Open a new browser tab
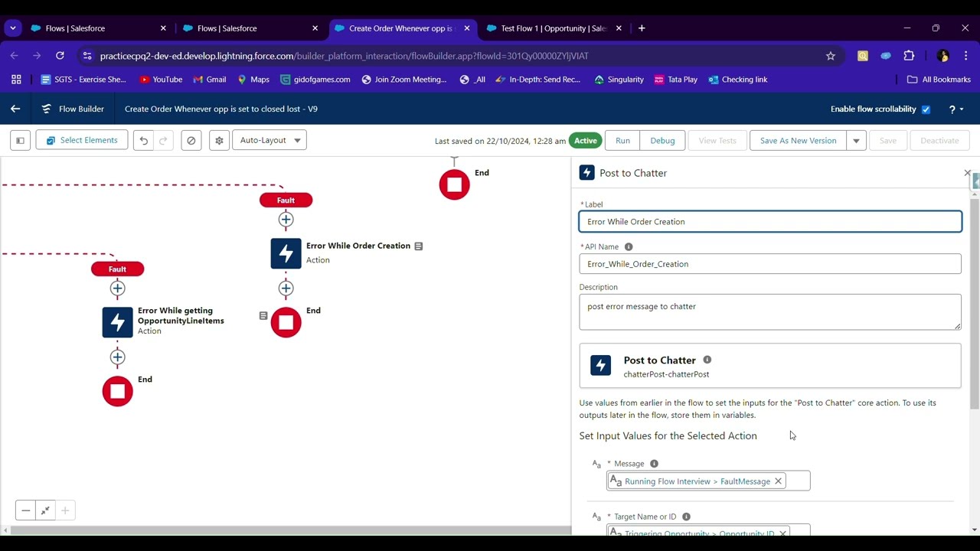Image resolution: width=980 pixels, height=551 pixels. (642, 28)
